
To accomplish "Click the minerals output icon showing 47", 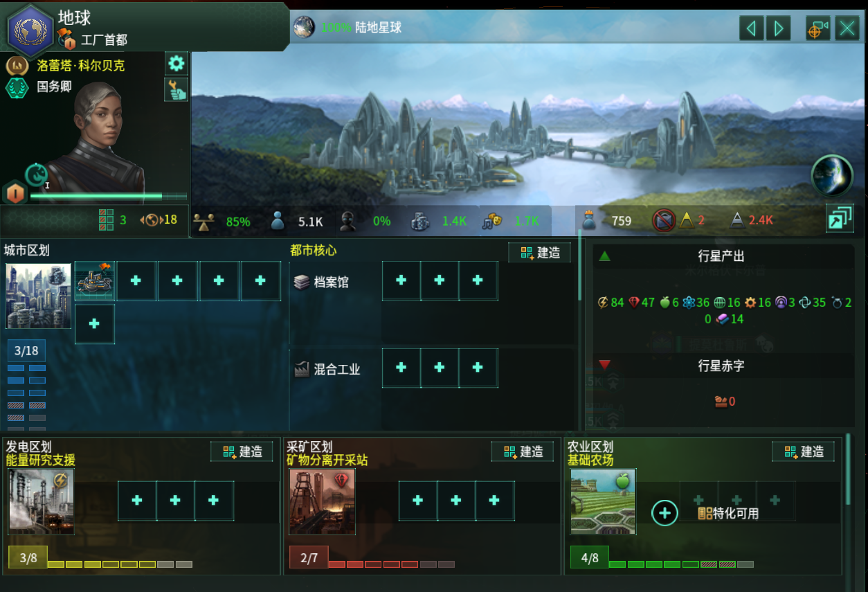I will pos(634,303).
